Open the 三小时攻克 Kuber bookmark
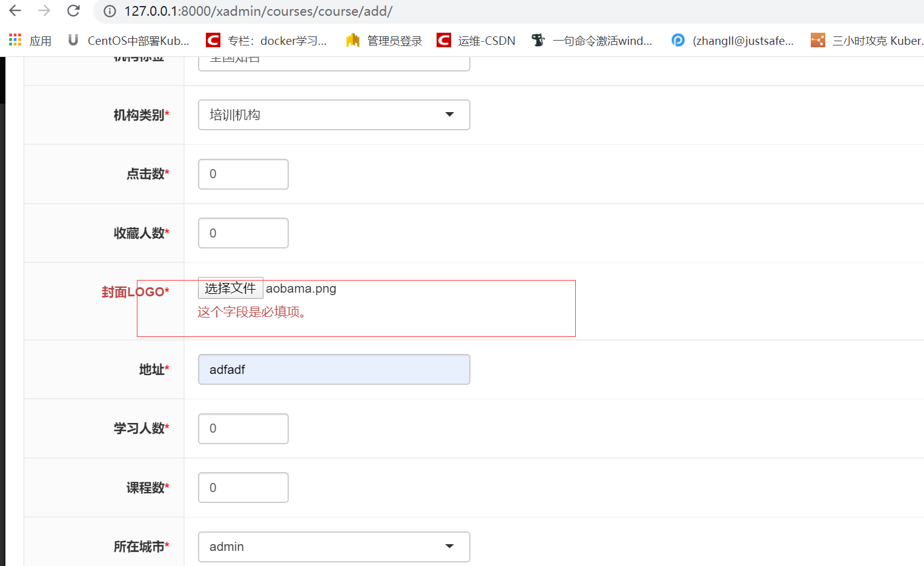The image size is (924, 566). point(867,41)
